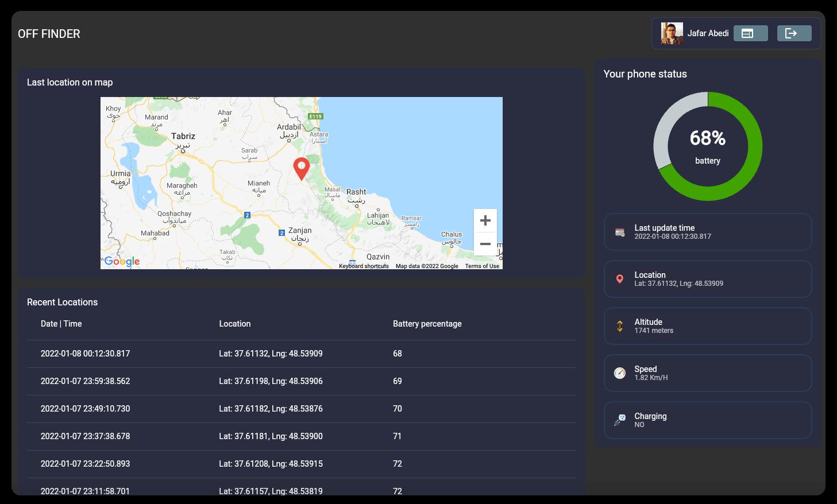This screenshot has height=504, width=837.
Task: Open Terms of Use map link
Action: pos(482,266)
